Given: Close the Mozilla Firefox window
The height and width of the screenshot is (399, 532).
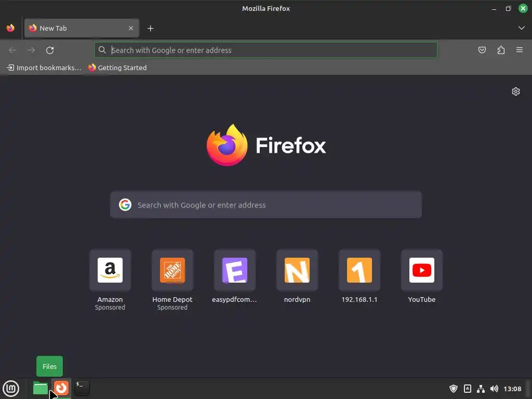Looking at the screenshot, I should [523, 8].
